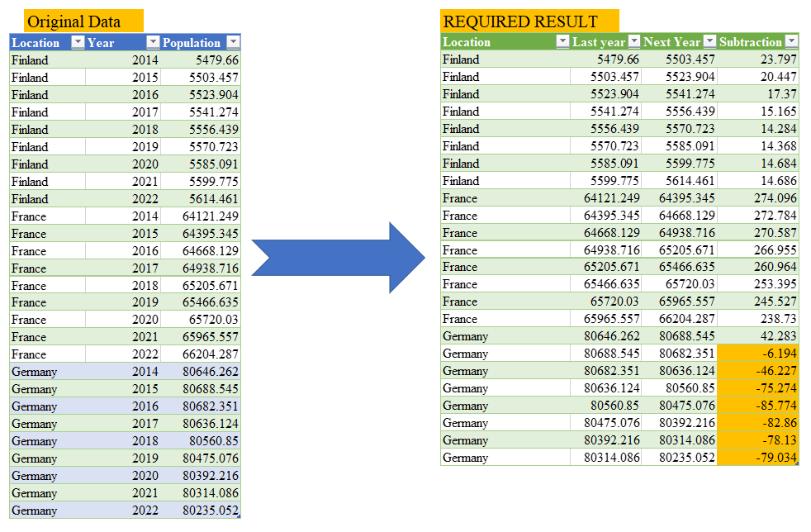Select subtraction value 14.284

pos(757,128)
